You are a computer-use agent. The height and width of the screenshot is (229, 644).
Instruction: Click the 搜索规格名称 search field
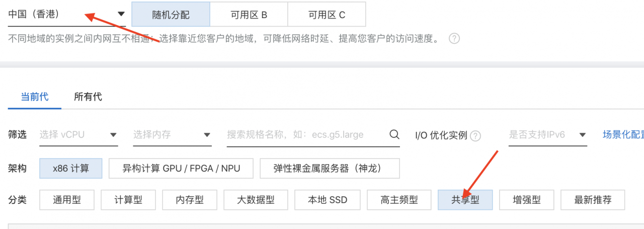click(307, 135)
